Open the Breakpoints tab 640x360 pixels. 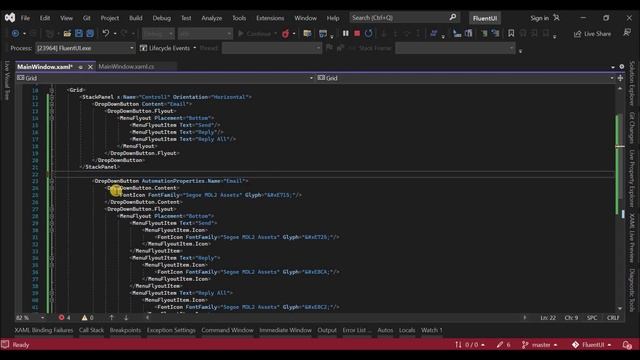pyautogui.click(x=125, y=330)
